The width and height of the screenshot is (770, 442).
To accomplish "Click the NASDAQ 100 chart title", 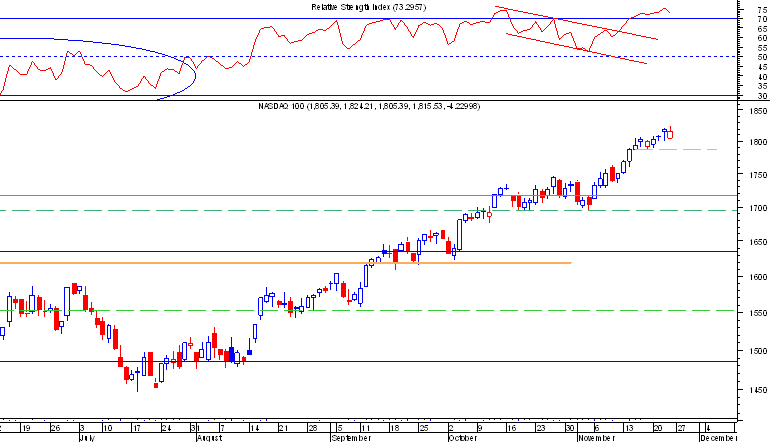I will click(369, 106).
